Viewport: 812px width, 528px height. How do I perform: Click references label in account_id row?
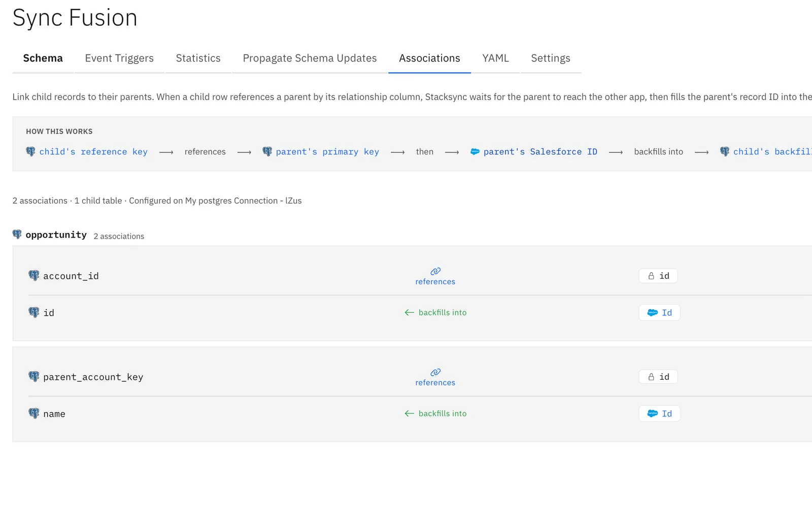pos(435,282)
